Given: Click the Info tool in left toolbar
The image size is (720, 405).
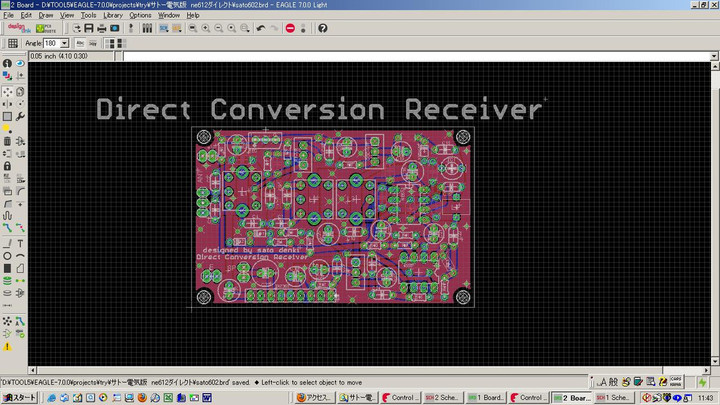Looking at the screenshot, I should pyautogui.click(x=8, y=63).
